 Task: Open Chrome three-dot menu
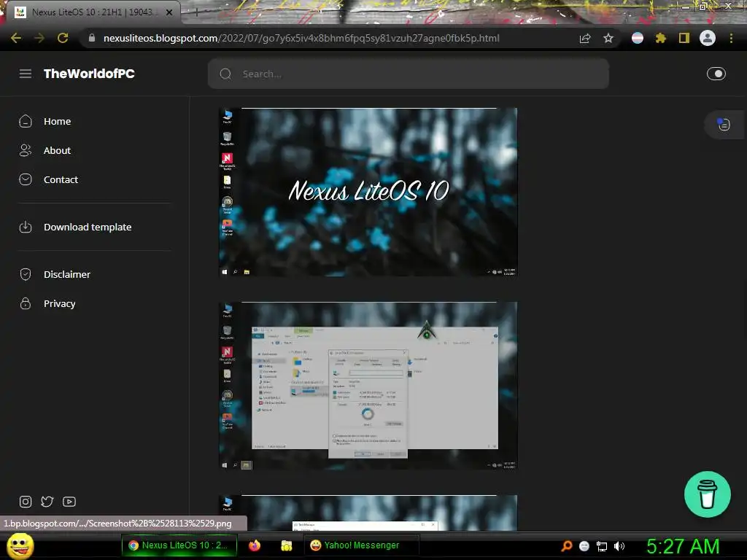click(731, 38)
